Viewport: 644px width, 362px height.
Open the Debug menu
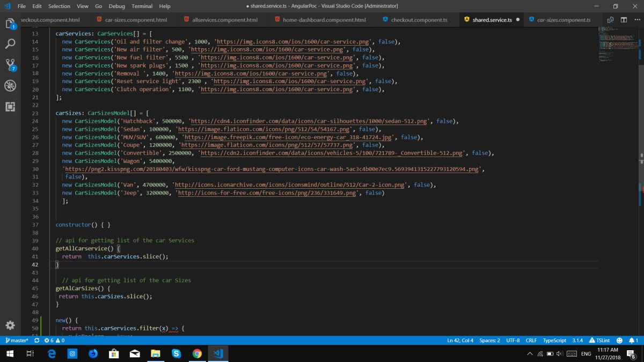tap(116, 6)
